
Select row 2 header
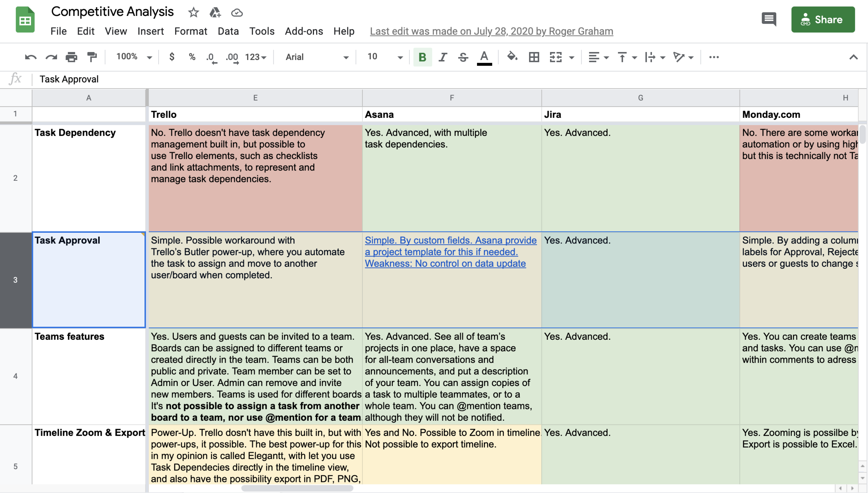(x=15, y=178)
